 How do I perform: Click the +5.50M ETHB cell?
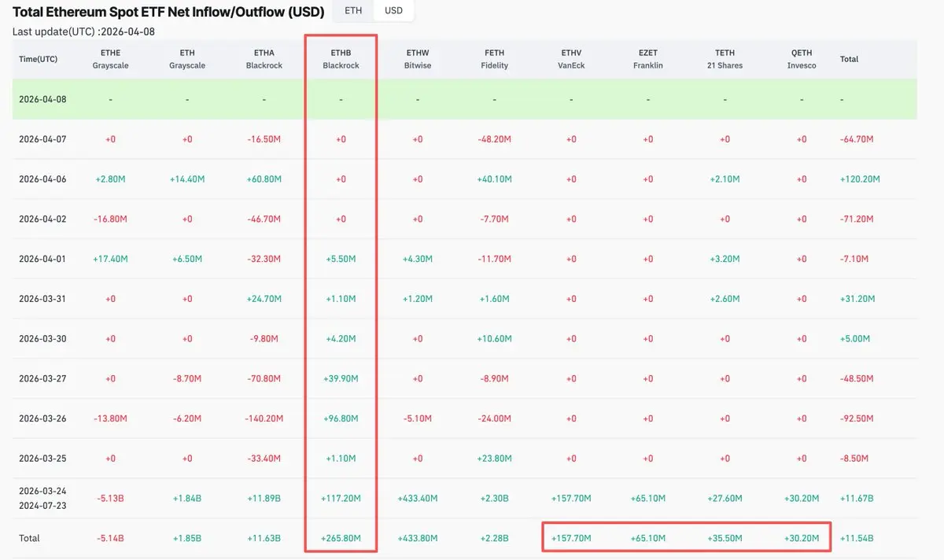point(341,259)
